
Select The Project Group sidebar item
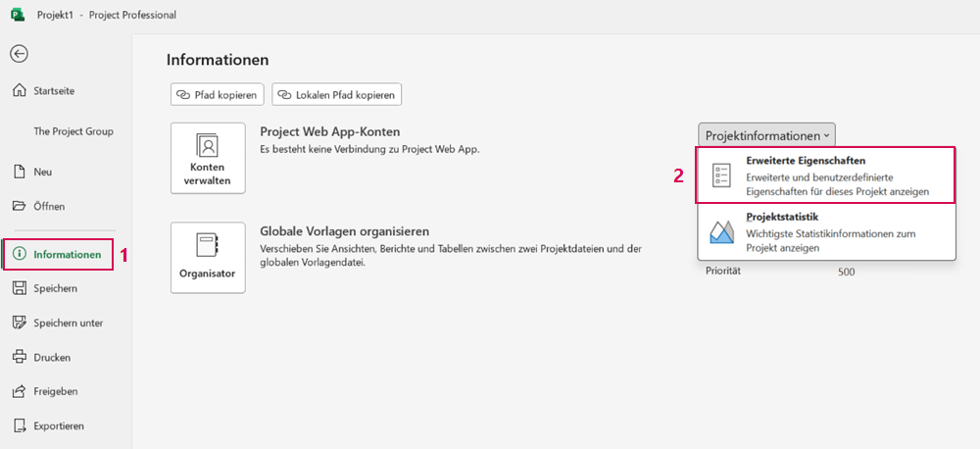point(73,131)
